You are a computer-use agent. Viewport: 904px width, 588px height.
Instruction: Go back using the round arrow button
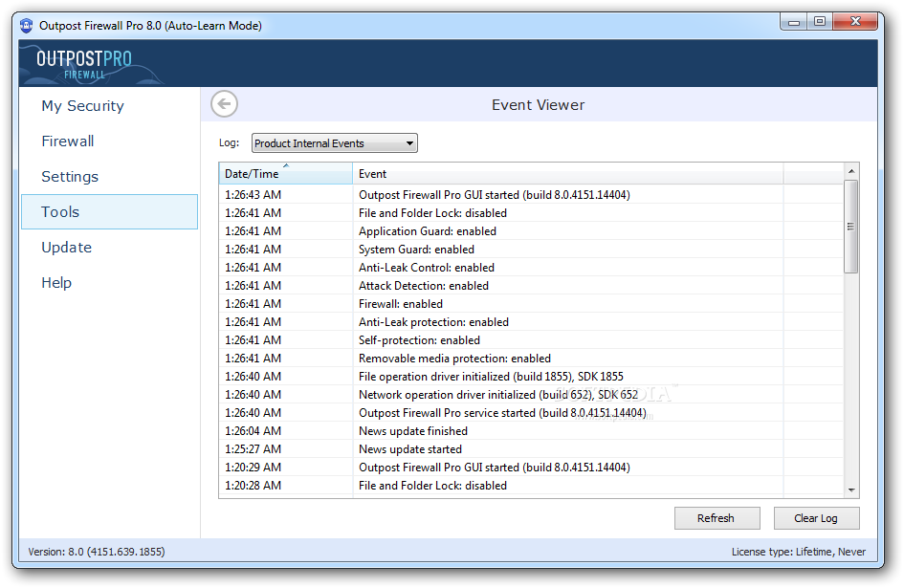tap(224, 104)
